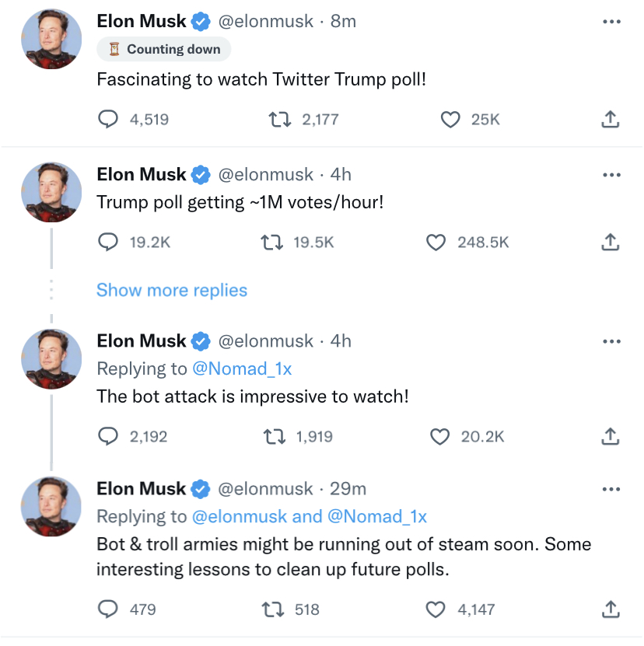Click the 'Counting down' status badge
The width and height of the screenshot is (644, 646).
164,49
